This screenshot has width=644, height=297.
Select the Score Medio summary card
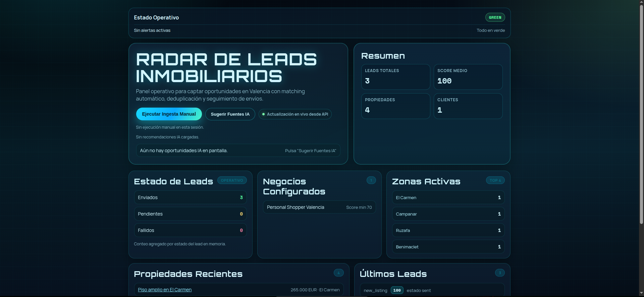click(x=468, y=77)
